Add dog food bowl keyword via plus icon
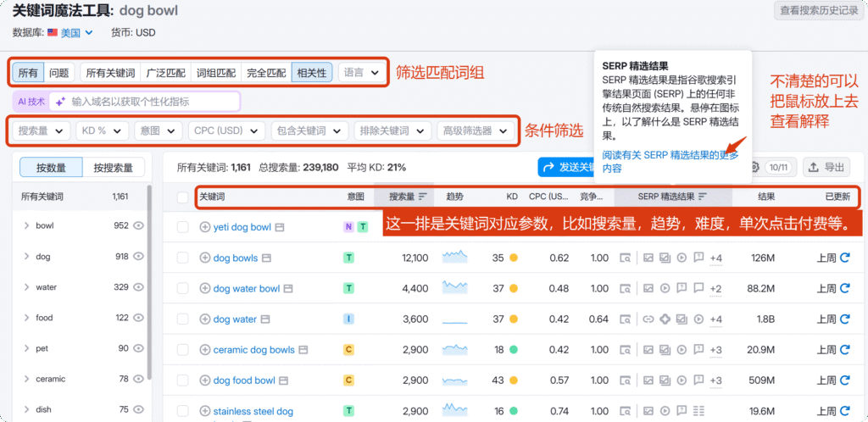This screenshot has width=868, height=422. click(205, 380)
